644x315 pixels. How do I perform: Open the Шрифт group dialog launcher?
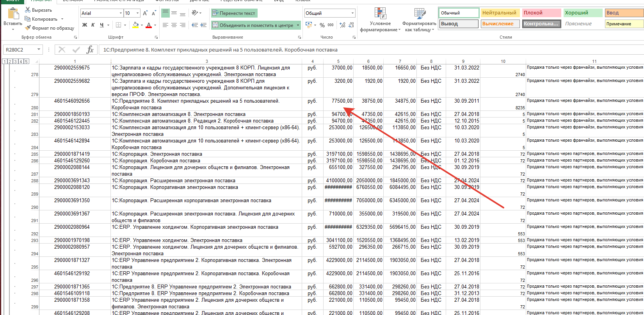click(156, 37)
